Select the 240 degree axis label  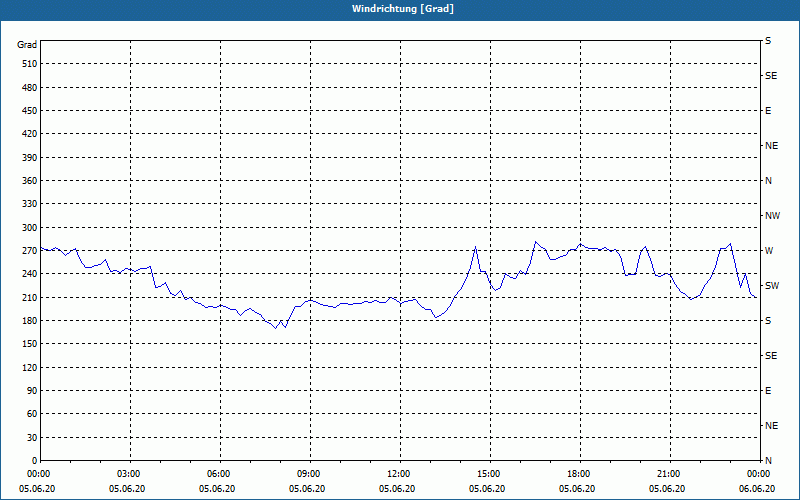coord(30,274)
